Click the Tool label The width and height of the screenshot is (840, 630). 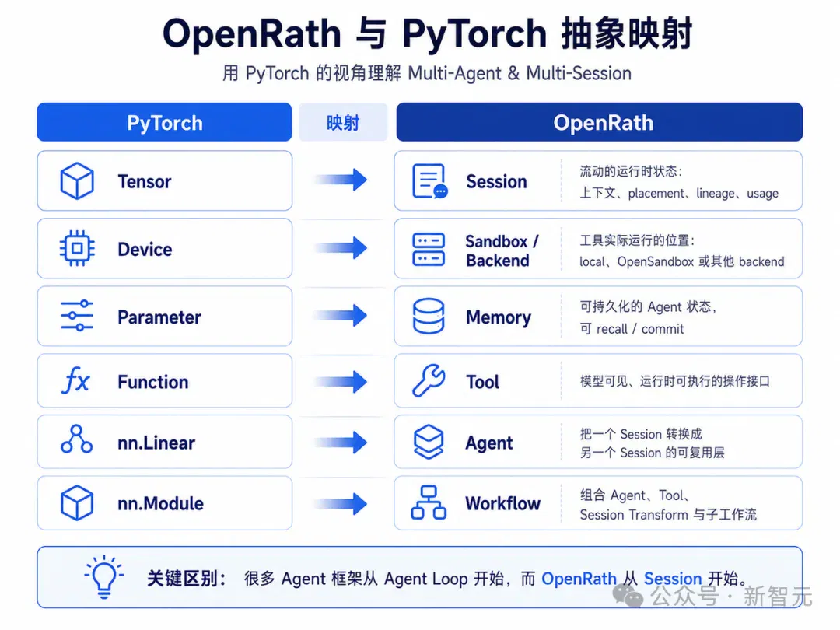483,382
